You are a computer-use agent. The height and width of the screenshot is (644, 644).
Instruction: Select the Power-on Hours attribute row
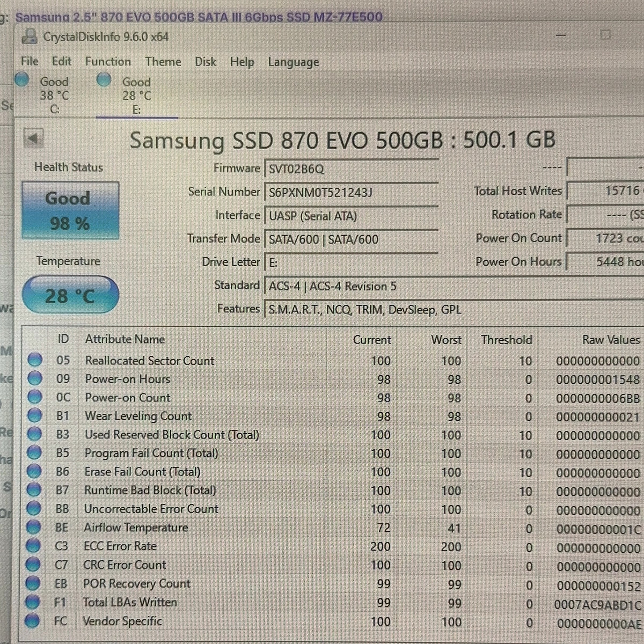[x=333, y=379]
